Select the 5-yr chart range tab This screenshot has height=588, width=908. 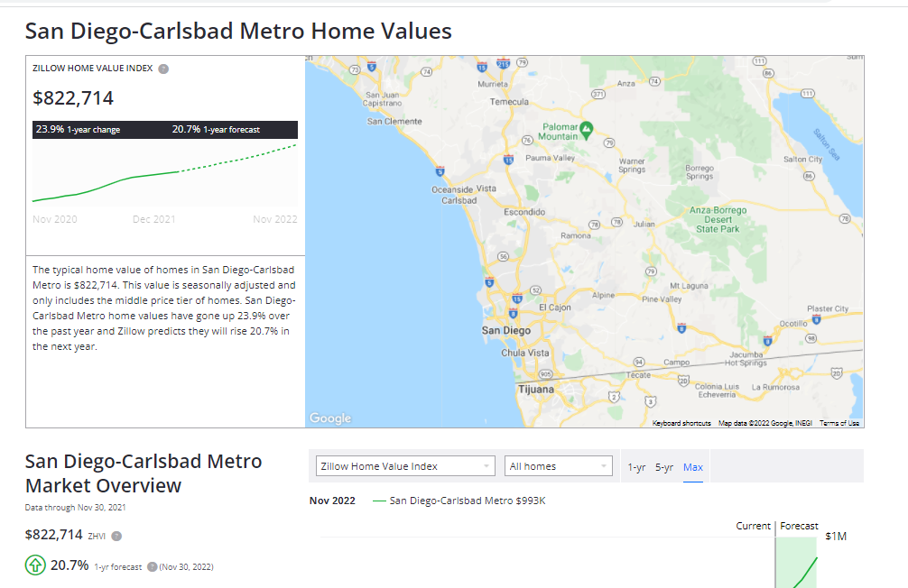[664, 466]
